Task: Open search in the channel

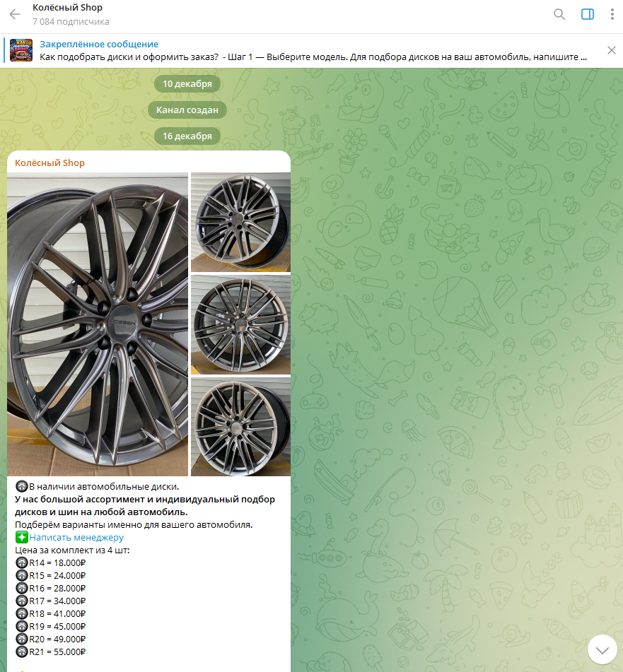Action: [x=559, y=14]
